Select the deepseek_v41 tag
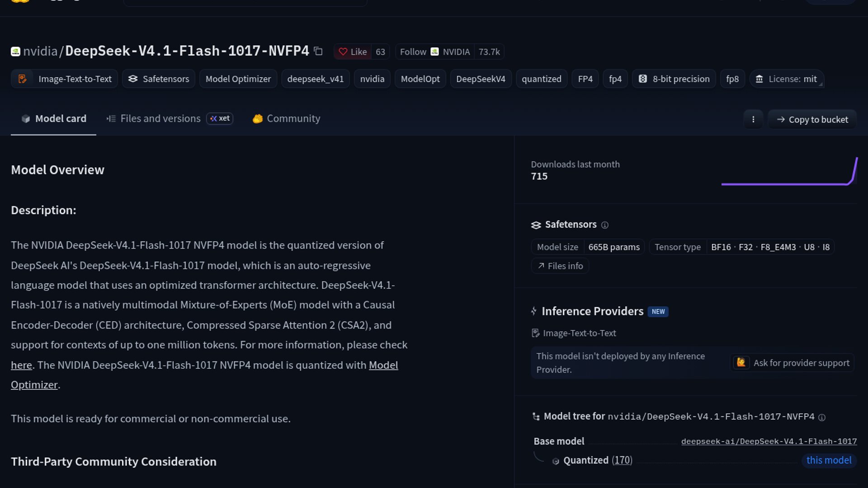This screenshot has height=488, width=868. 316,79
